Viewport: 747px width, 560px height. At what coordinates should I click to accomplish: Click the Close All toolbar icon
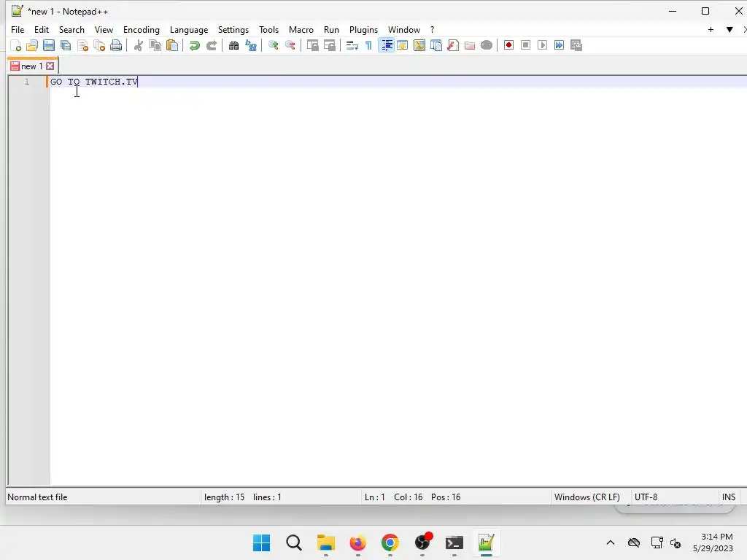pos(99,45)
